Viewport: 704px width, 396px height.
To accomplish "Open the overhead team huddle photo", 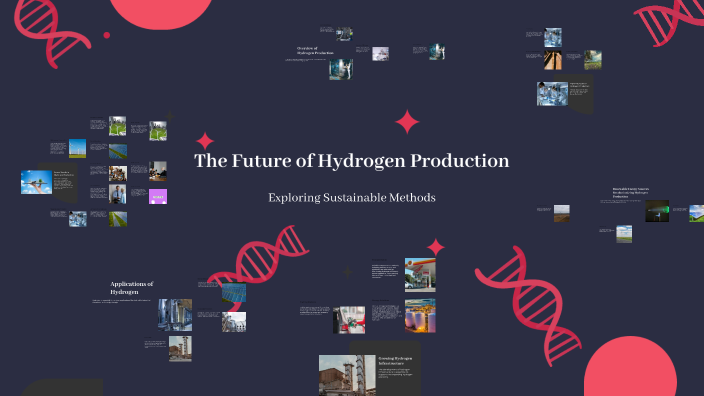I will point(118,173).
